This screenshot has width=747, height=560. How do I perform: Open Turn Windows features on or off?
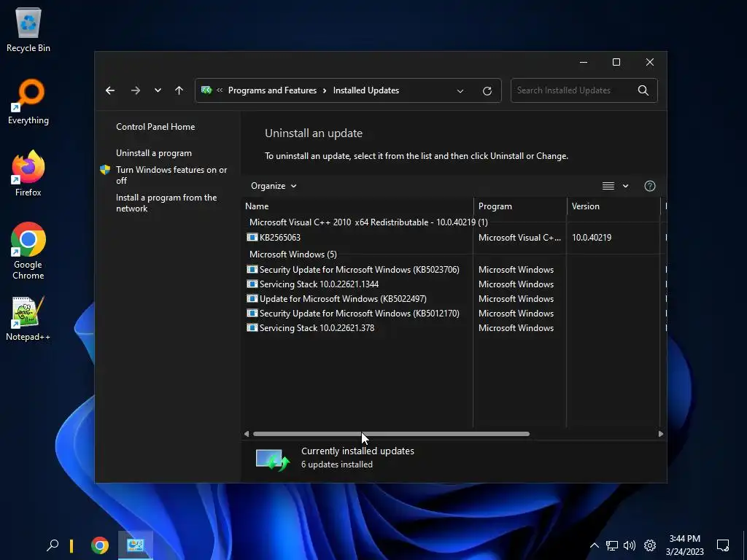[x=171, y=175]
